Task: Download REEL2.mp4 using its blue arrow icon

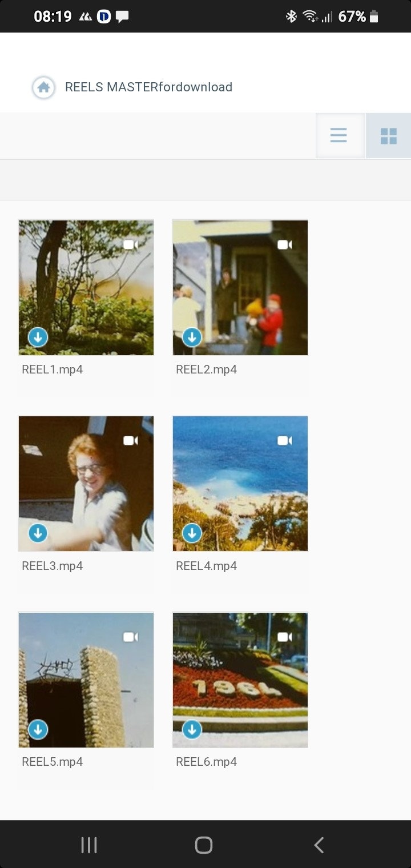Action: [x=192, y=337]
